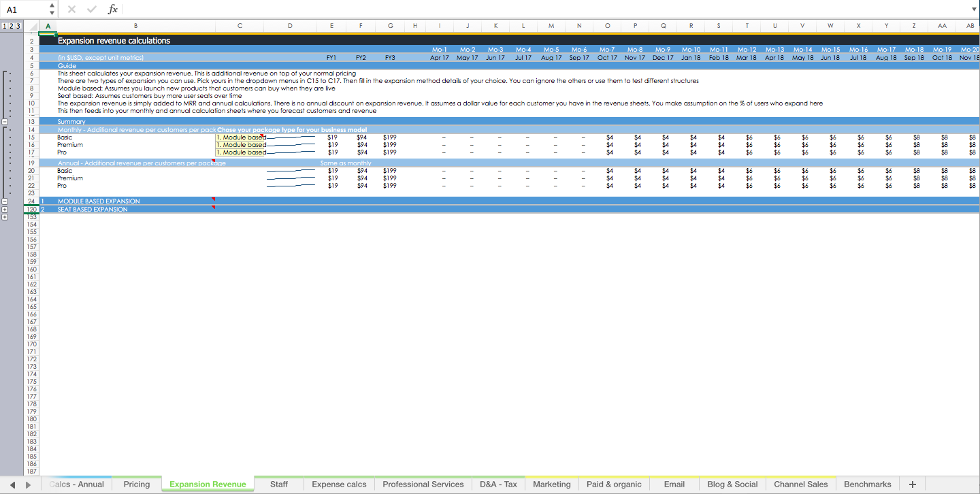Go to the Paid & organic sheet tab
This screenshot has width=980, height=494.
(614, 484)
